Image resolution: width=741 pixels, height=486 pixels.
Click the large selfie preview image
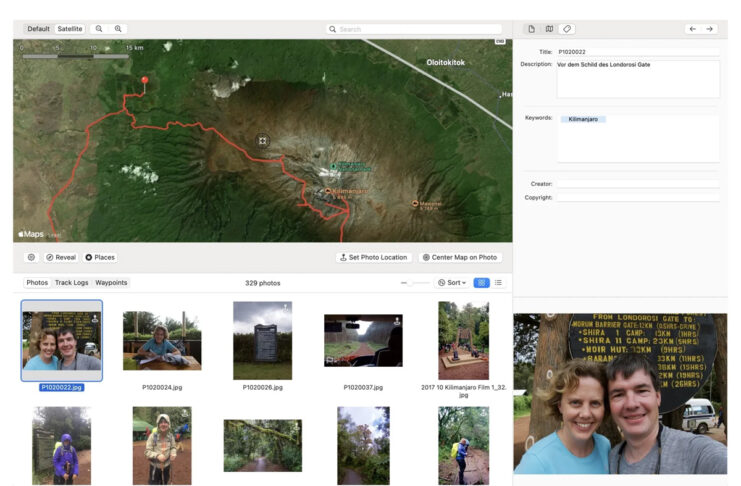click(620, 393)
